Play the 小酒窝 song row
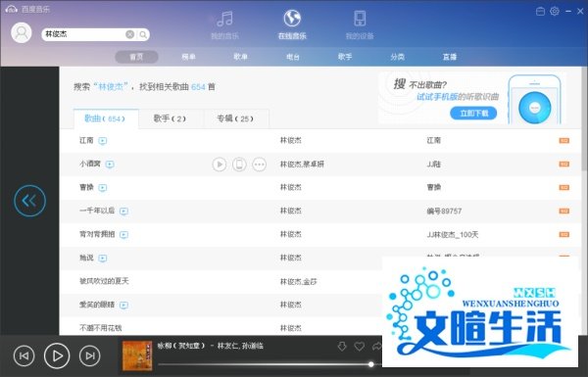The width and height of the screenshot is (588, 377). 220,165
